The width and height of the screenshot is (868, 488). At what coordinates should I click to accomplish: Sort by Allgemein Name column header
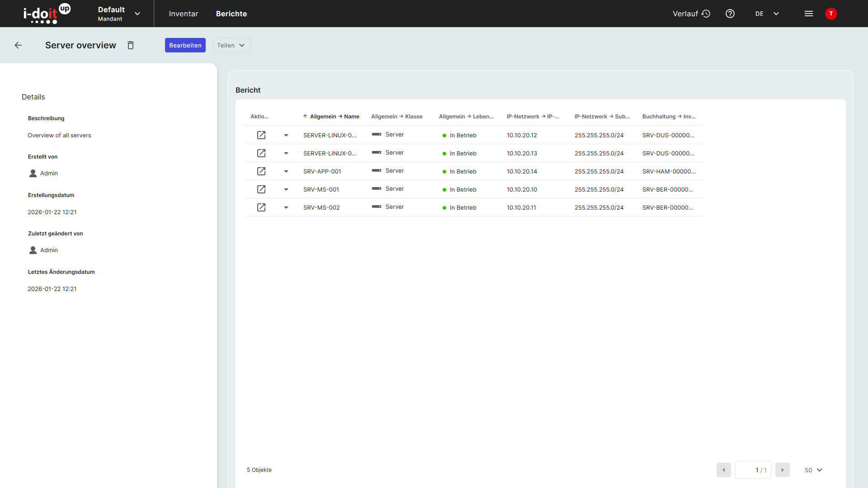tap(334, 117)
